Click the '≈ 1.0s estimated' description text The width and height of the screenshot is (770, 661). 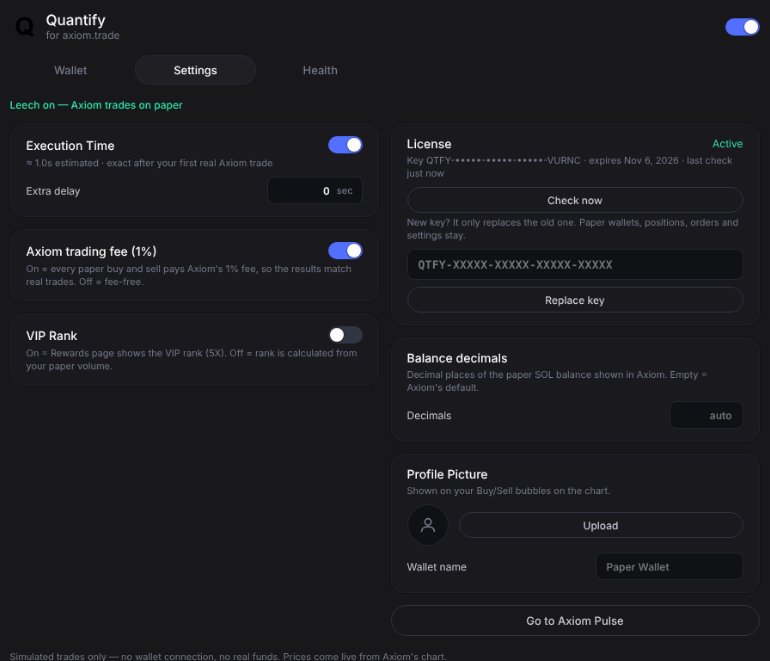coord(149,163)
